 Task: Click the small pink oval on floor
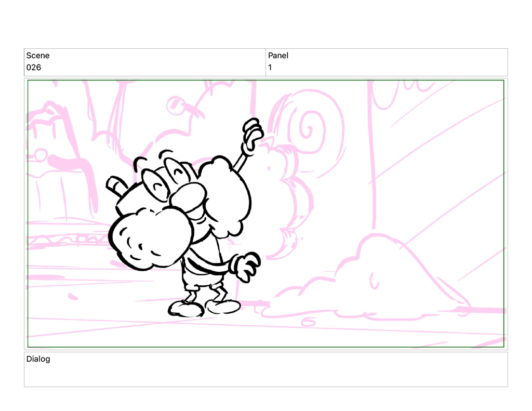[x=308, y=323]
